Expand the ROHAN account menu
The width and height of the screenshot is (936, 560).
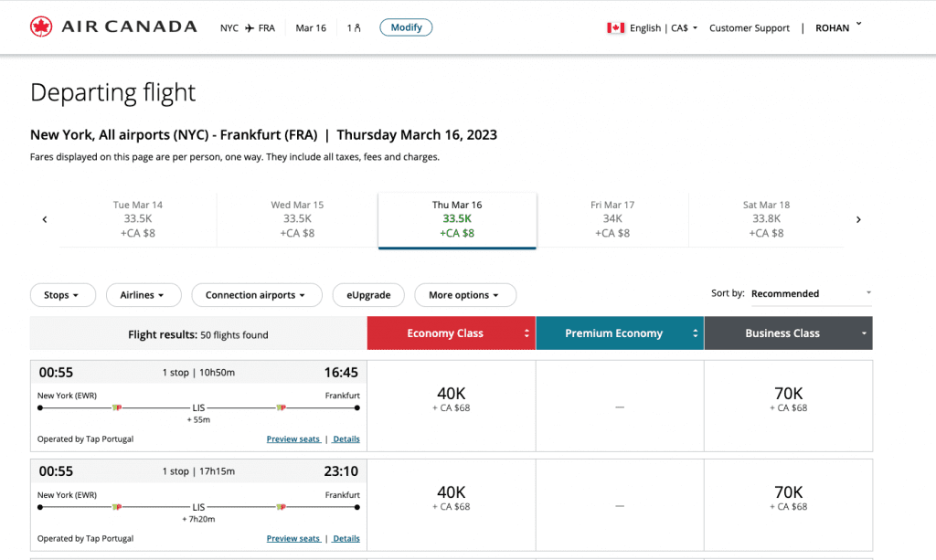pos(839,27)
